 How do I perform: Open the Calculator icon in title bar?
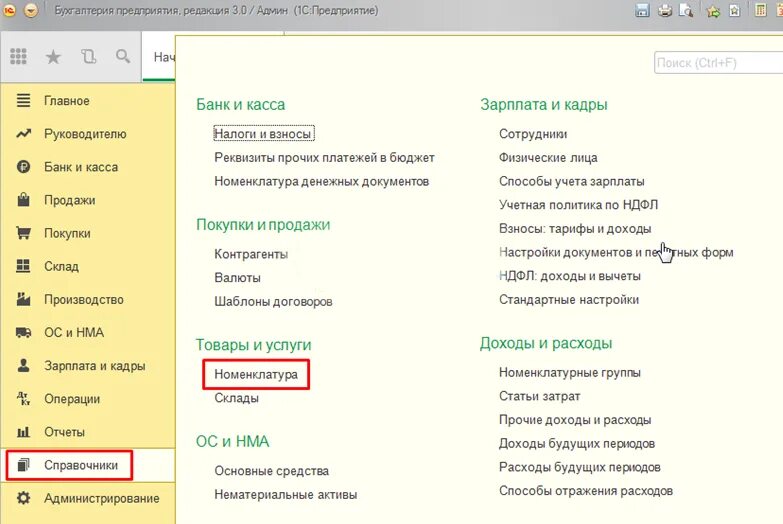(x=760, y=10)
